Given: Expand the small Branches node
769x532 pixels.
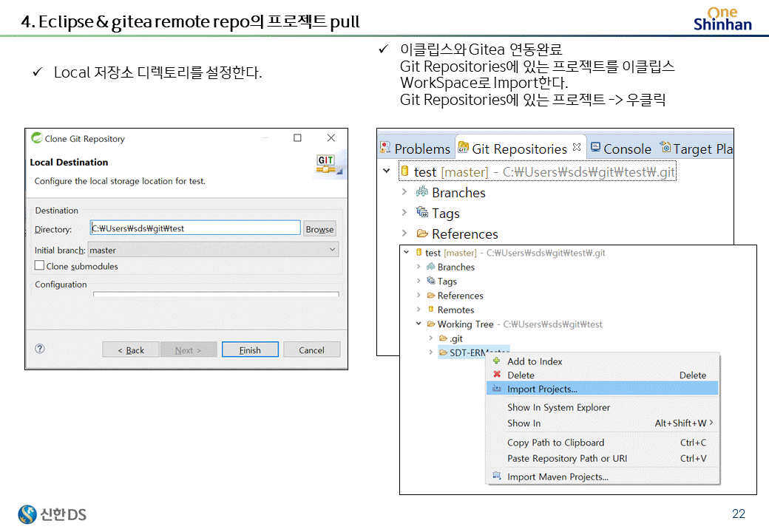Looking at the screenshot, I should click(x=419, y=267).
